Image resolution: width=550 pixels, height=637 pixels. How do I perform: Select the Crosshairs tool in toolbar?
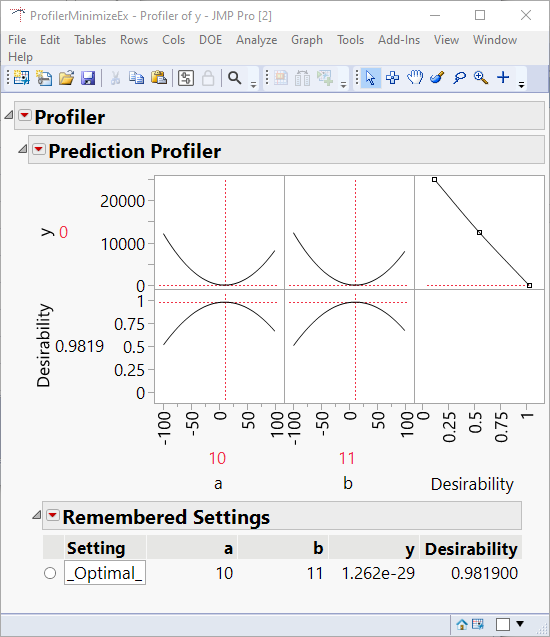pyautogui.click(x=503, y=77)
